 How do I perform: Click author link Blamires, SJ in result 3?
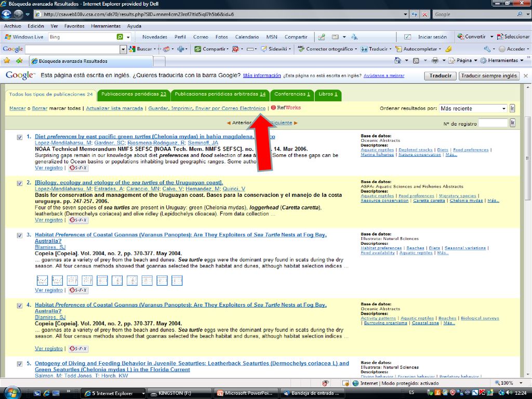coord(50,247)
